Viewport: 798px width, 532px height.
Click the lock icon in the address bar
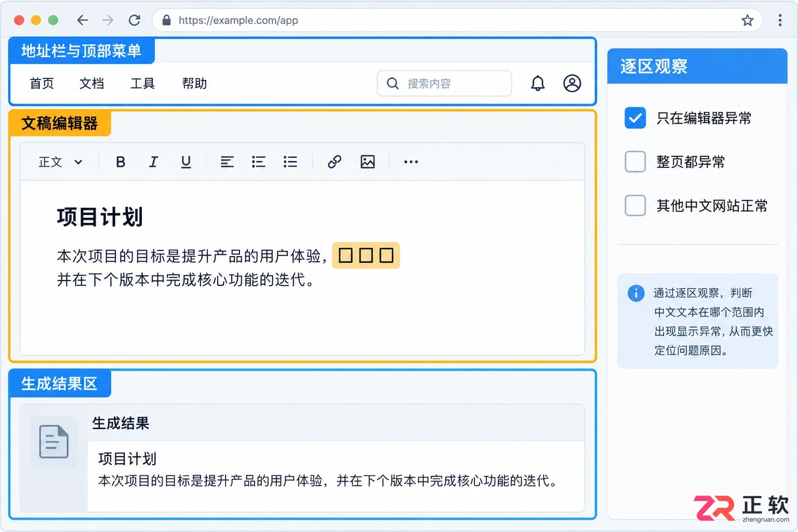click(166, 21)
